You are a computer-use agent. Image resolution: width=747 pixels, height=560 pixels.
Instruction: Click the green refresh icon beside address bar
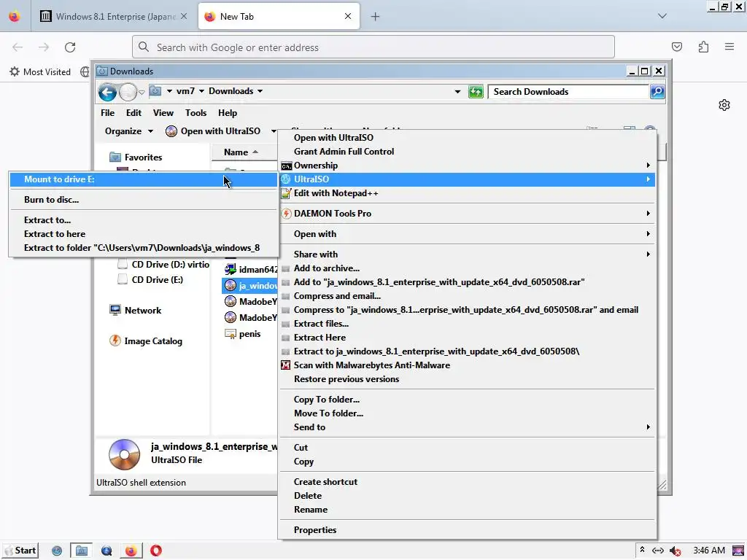(476, 91)
